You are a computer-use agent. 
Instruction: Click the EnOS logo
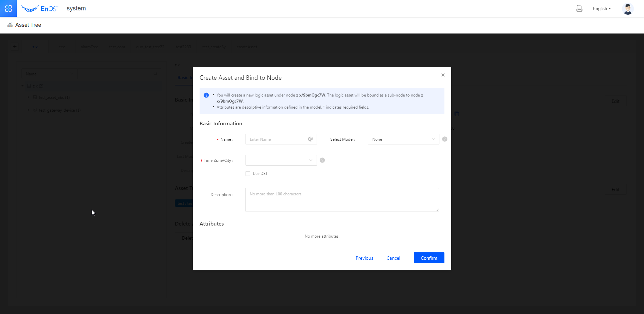pos(40,9)
